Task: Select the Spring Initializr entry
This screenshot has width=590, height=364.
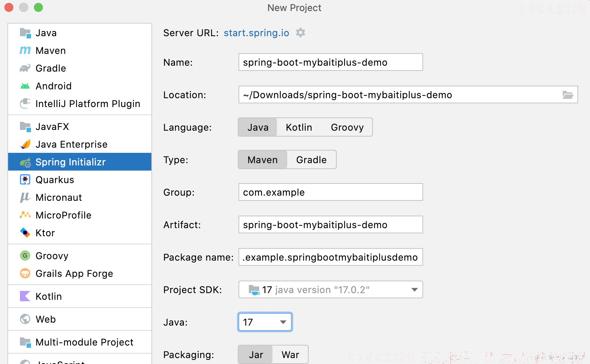Action: 80,162
